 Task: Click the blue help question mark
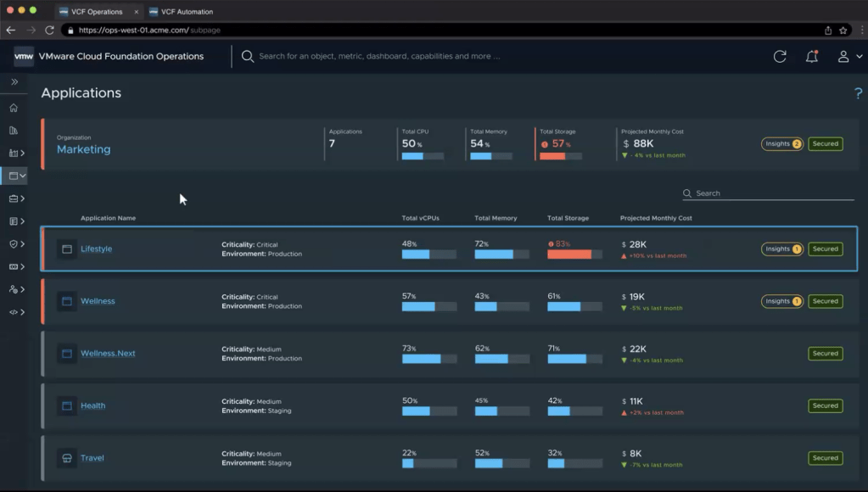(858, 93)
